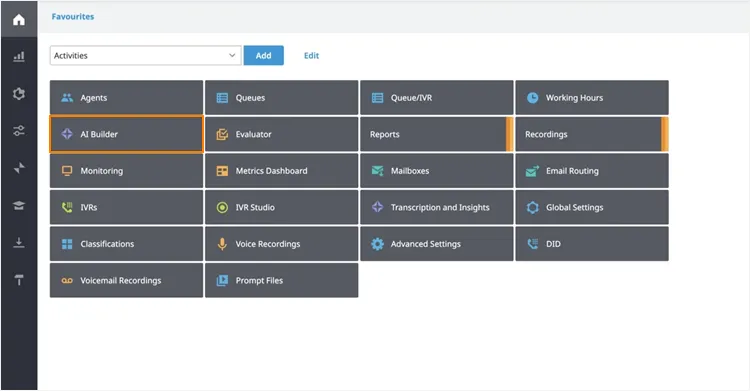Click the Monitoring screen icon

pos(67,171)
